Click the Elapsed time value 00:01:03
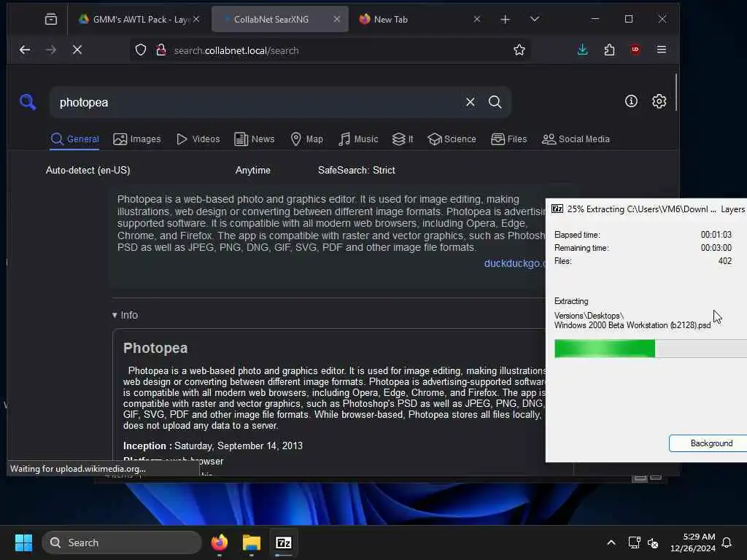Screen dimensions: 747x560 click(x=716, y=235)
